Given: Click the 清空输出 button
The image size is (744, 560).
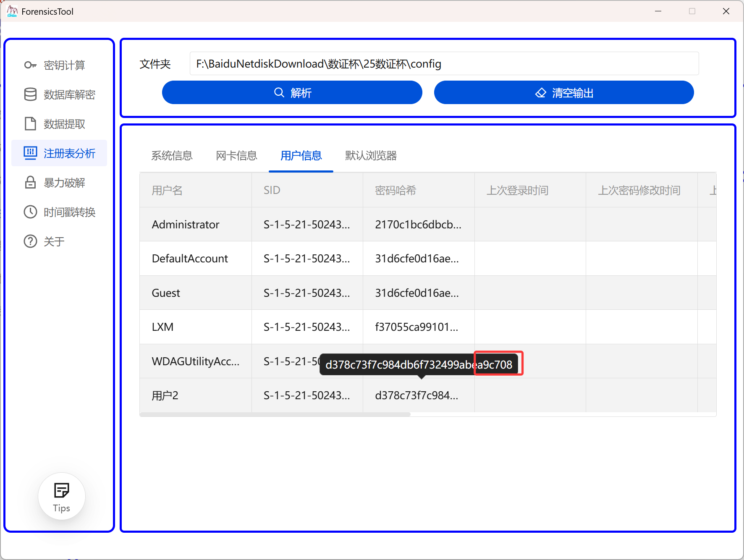Looking at the screenshot, I should tap(564, 92).
